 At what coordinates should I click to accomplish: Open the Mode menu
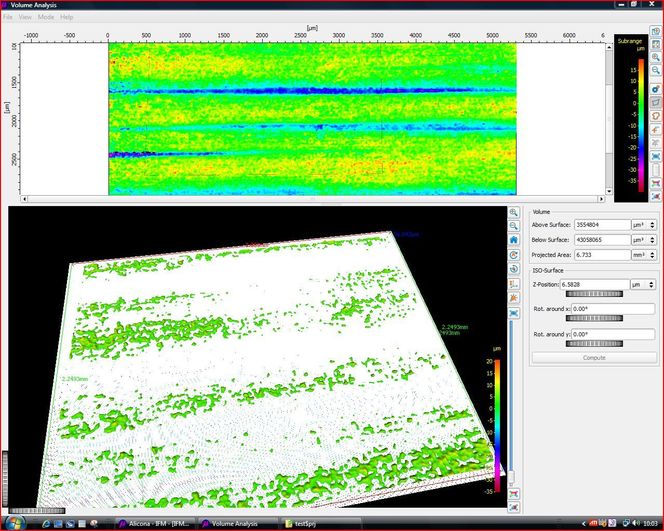46,18
